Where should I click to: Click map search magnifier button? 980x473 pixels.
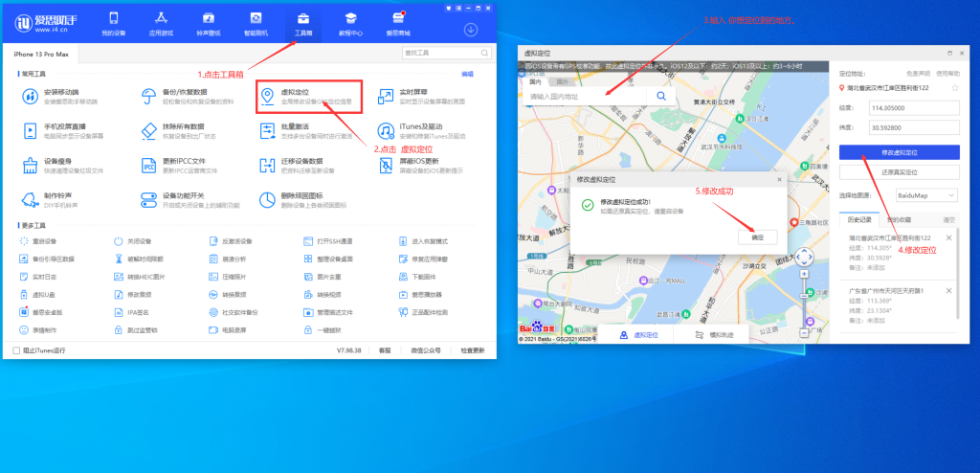tap(661, 96)
